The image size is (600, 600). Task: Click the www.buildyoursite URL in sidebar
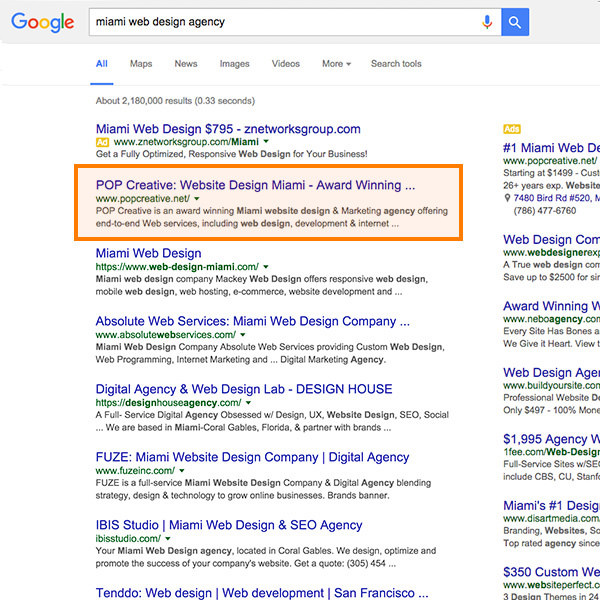551,385
